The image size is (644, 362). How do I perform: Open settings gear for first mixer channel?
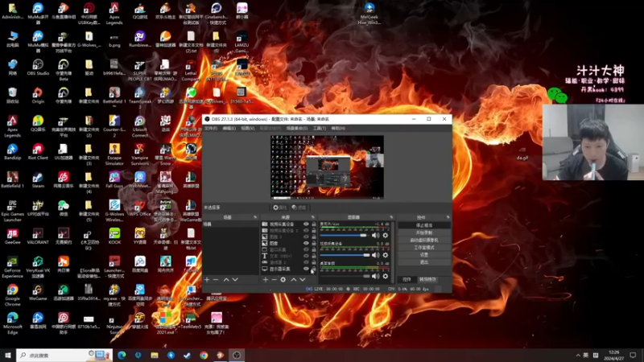386,236
